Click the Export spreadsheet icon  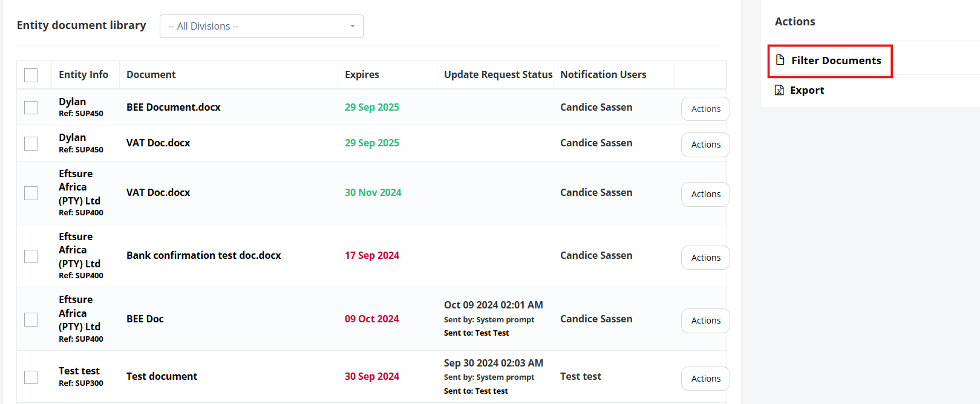pos(779,90)
